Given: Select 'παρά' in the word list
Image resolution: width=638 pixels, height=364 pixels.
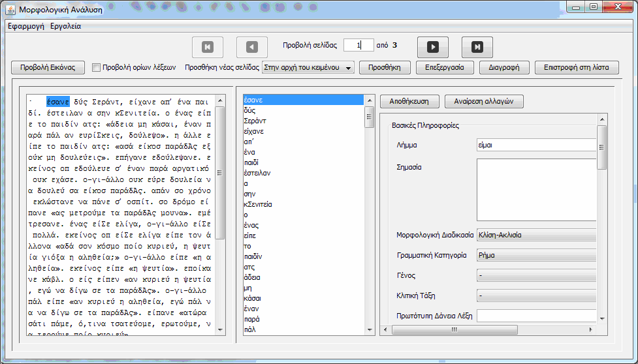Looking at the screenshot, I should click(303, 319).
